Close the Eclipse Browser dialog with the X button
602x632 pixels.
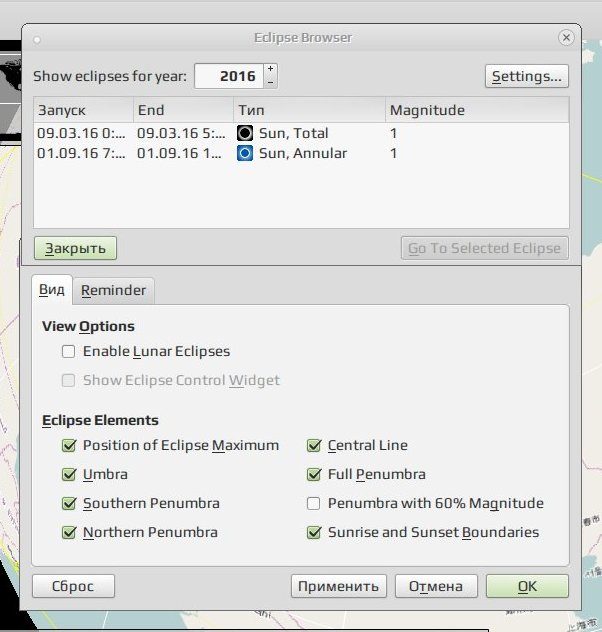[566, 37]
